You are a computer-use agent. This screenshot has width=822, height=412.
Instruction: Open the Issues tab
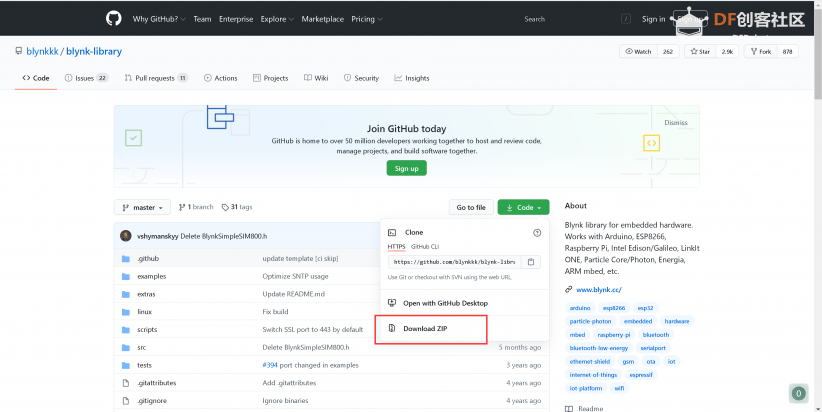[86, 78]
